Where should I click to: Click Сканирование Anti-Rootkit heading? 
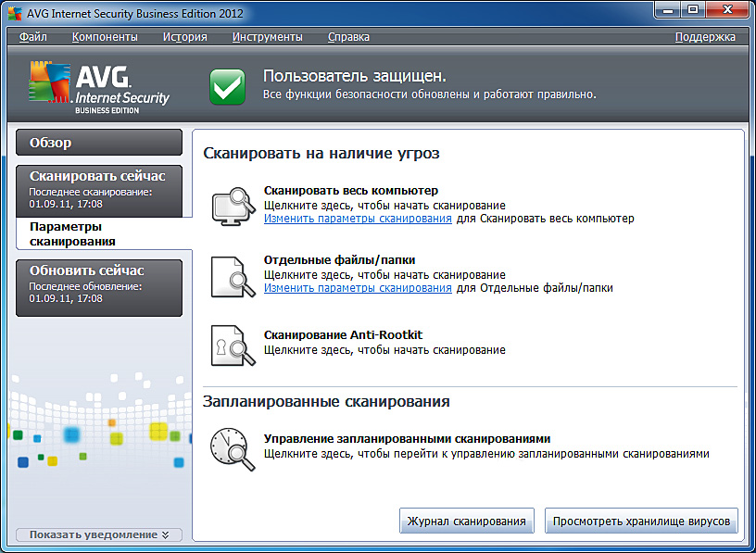344,334
